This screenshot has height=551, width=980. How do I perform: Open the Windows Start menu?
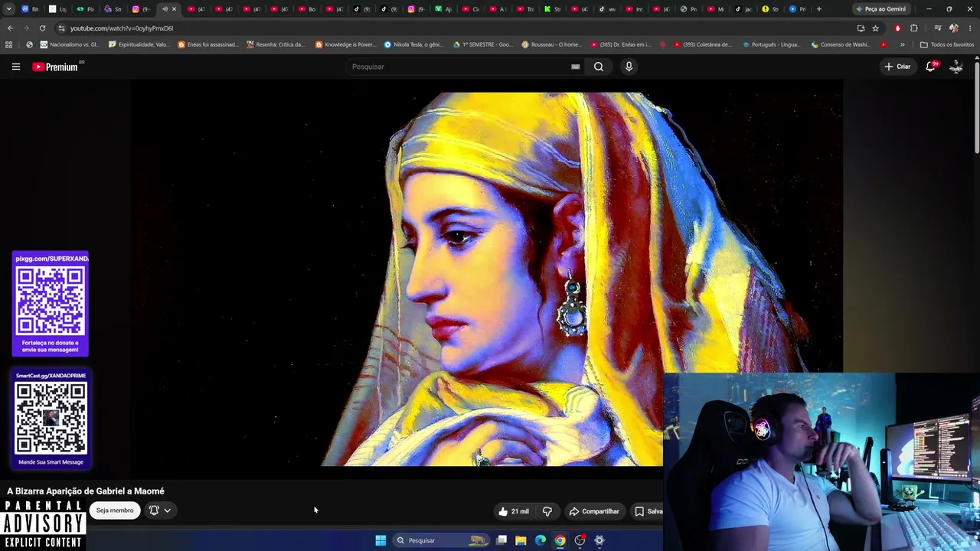point(381,540)
